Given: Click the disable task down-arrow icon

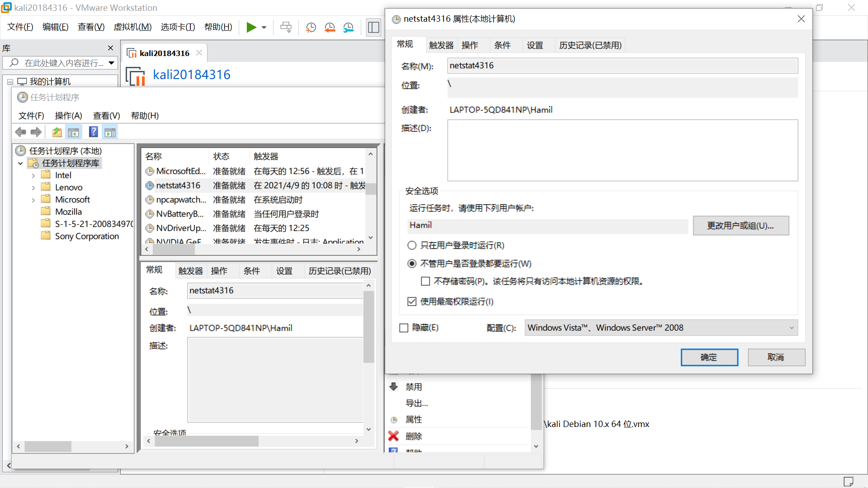Looking at the screenshot, I should tap(393, 387).
